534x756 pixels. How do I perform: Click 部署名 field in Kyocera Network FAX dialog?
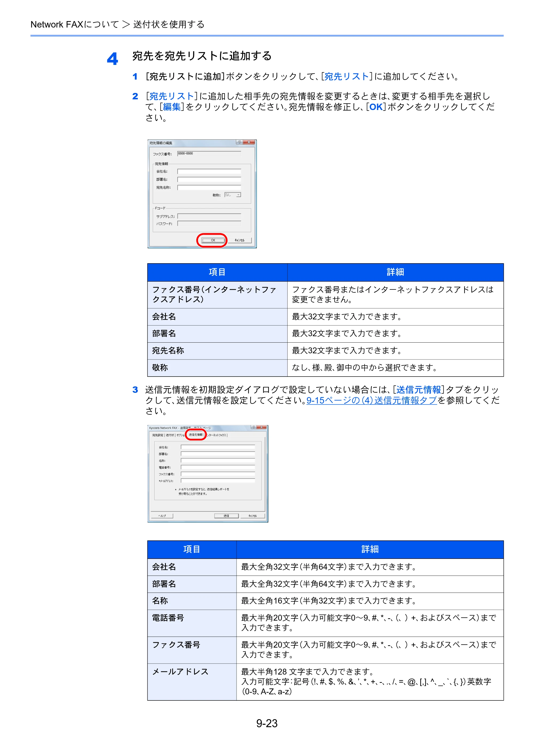pos(218,454)
